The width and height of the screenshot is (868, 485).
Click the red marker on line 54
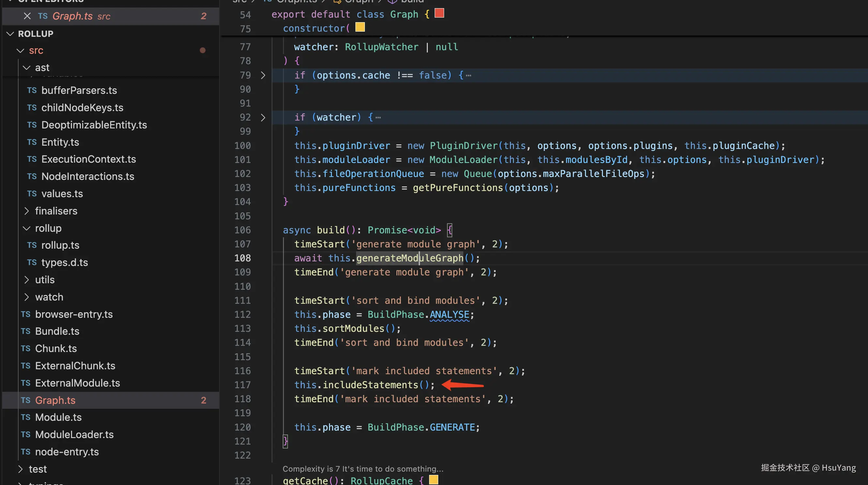439,13
